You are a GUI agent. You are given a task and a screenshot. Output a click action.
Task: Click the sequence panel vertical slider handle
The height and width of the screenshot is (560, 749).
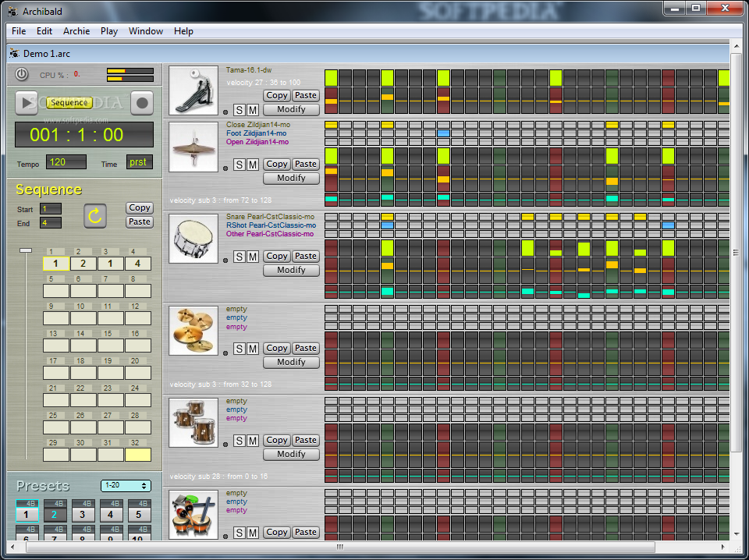pos(26,250)
